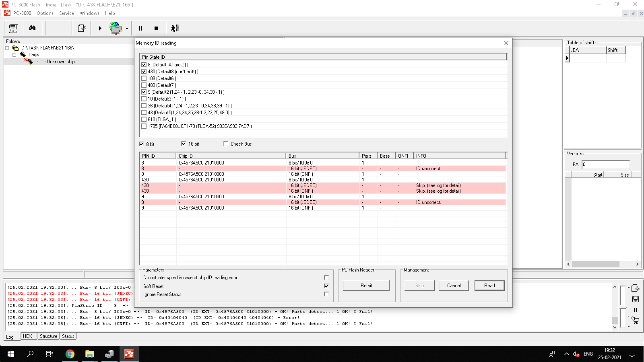Click the save log floppy icon
Viewport: 644px width, 362px height.
(x=636, y=299)
